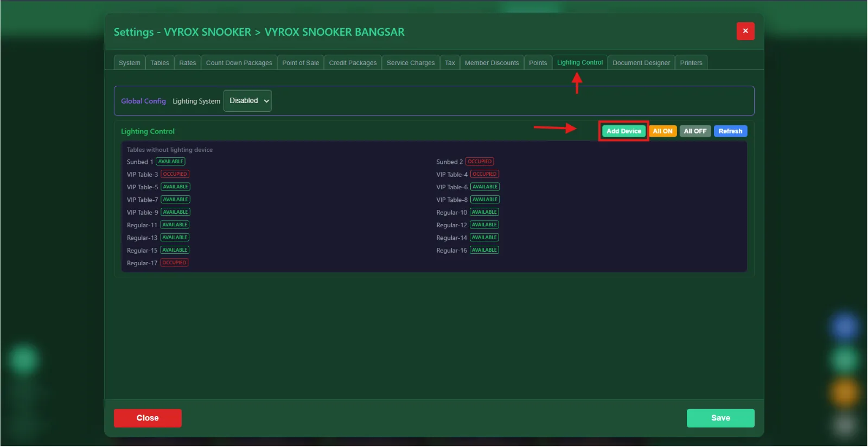This screenshot has height=447, width=868.
Task: Click the VIP Table-4 entry
Action: (x=468, y=174)
